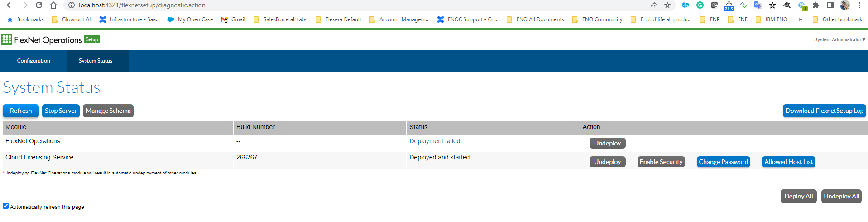The height and width of the screenshot is (222, 868).
Task: Expand the FNP bookmark folder
Action: (x=710, y=19)
